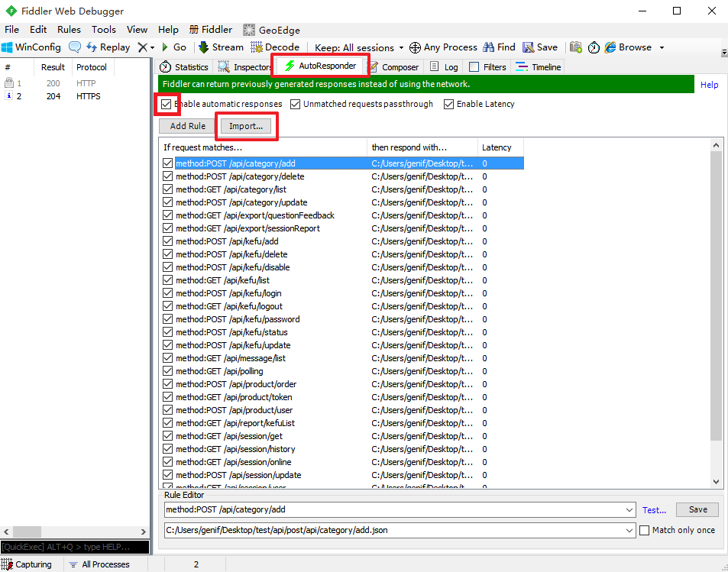This screenshot has width=728, height=572.
Task: Toggle Decode in the toolbar
Action: point(275,47)
